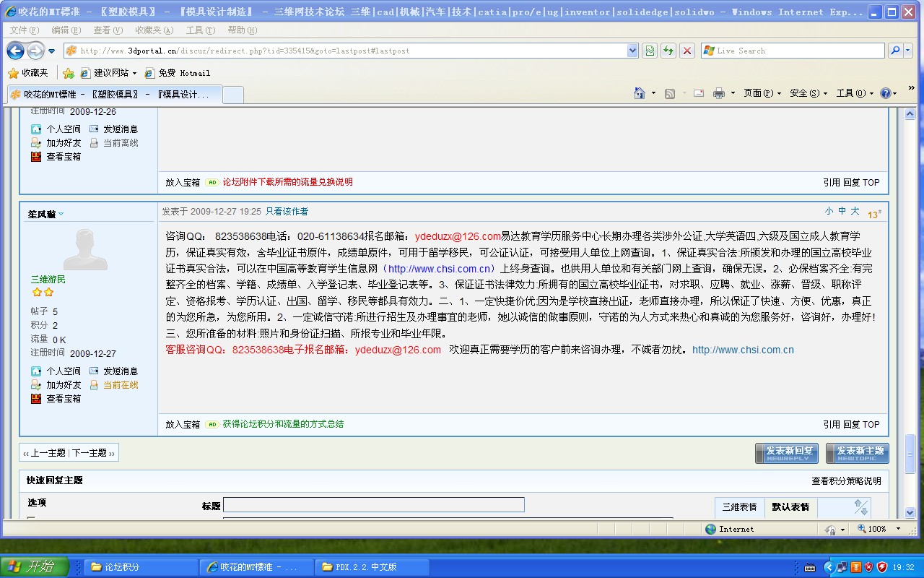
Task: Click the 发表新主题 button
Action: pos(858,453)
